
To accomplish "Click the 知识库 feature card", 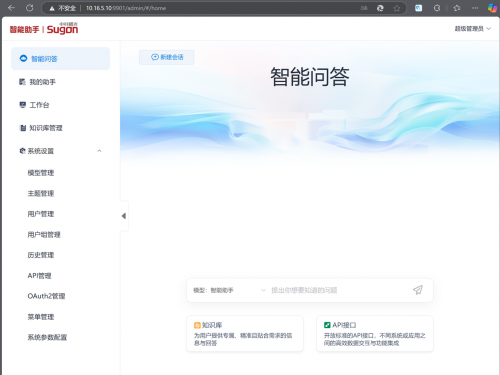I will tap(245, 334).
